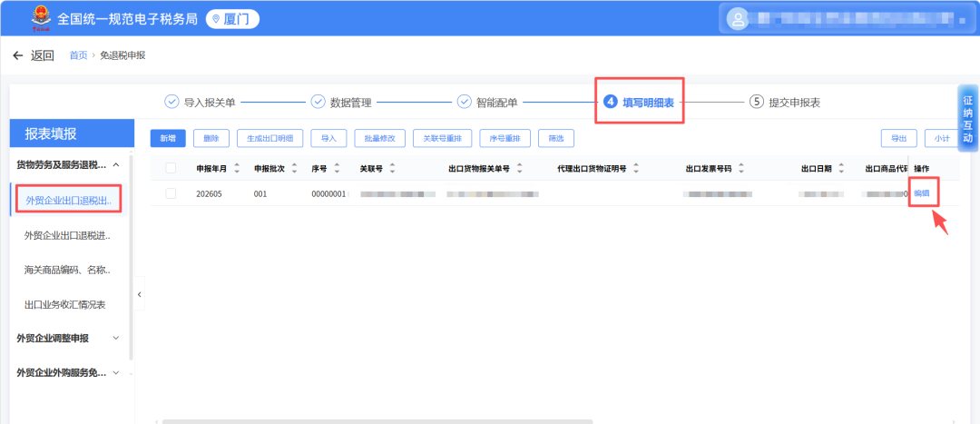Toggle the select-all checkbox in table header
The width and height of the screenshot is (980, 424).
click(171, 168)
